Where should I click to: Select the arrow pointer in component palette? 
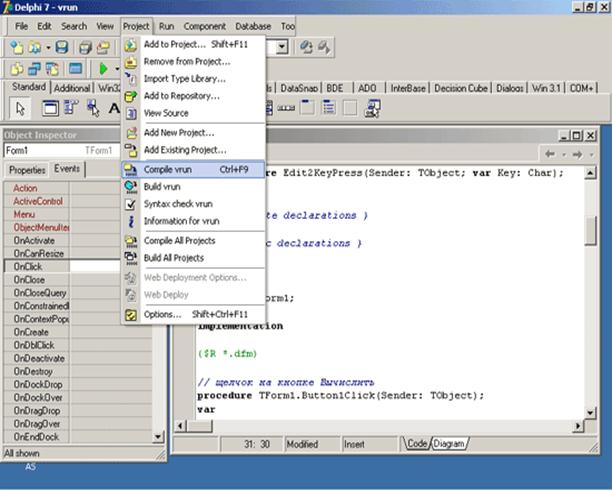(20, 108)
